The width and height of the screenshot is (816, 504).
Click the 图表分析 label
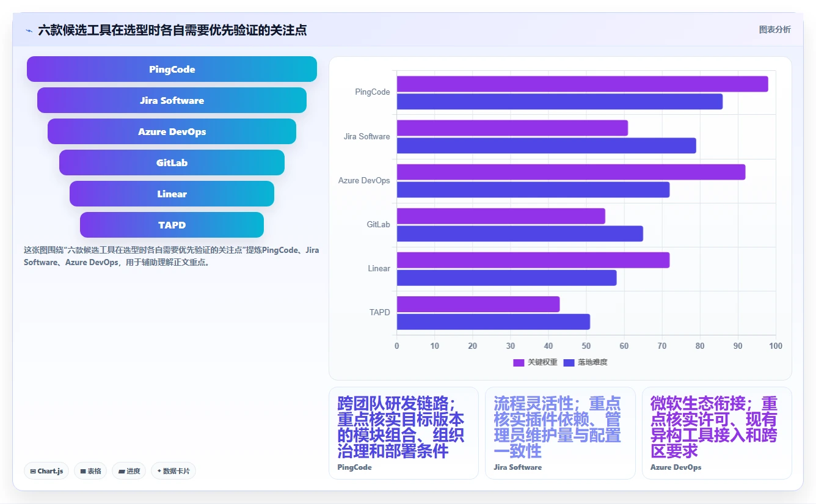pyautogui.click(x=774, y=29)
